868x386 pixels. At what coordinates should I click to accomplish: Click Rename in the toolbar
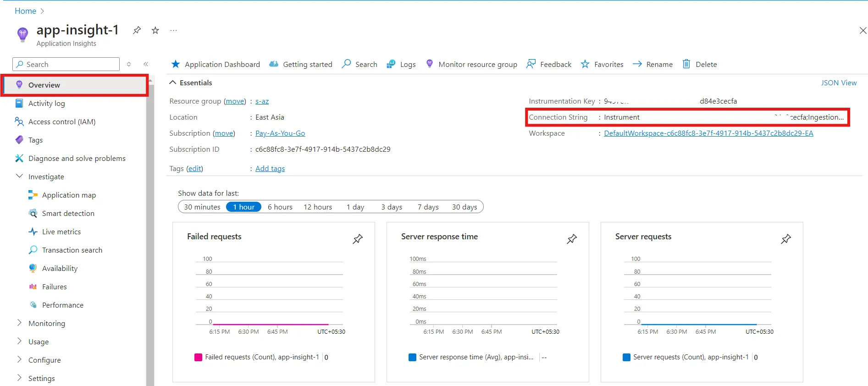pyautogui.click(x=652, y=64)
